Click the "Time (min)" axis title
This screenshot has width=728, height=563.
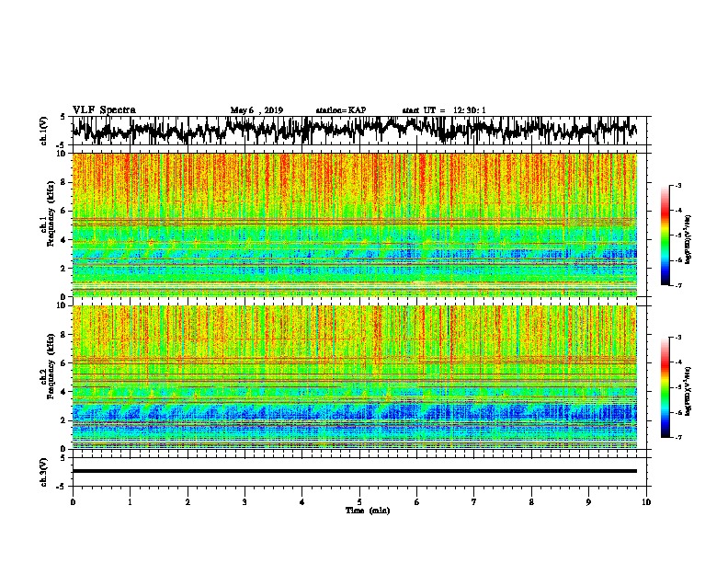coord(368,511)
